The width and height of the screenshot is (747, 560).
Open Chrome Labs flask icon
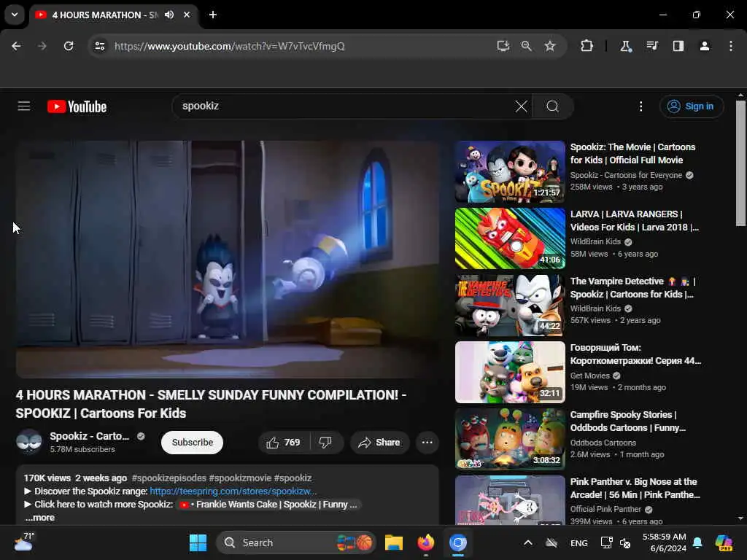625,46
